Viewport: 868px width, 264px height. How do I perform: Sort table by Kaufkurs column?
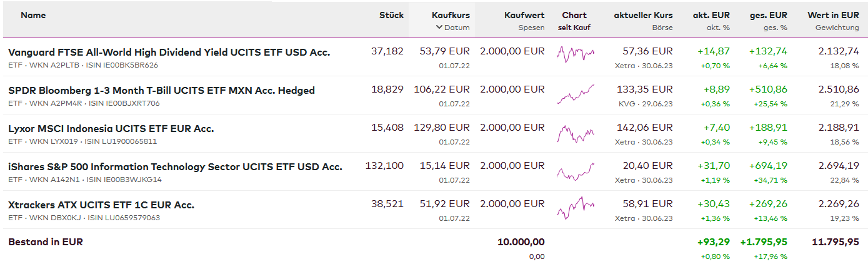(x=451, y=15)
